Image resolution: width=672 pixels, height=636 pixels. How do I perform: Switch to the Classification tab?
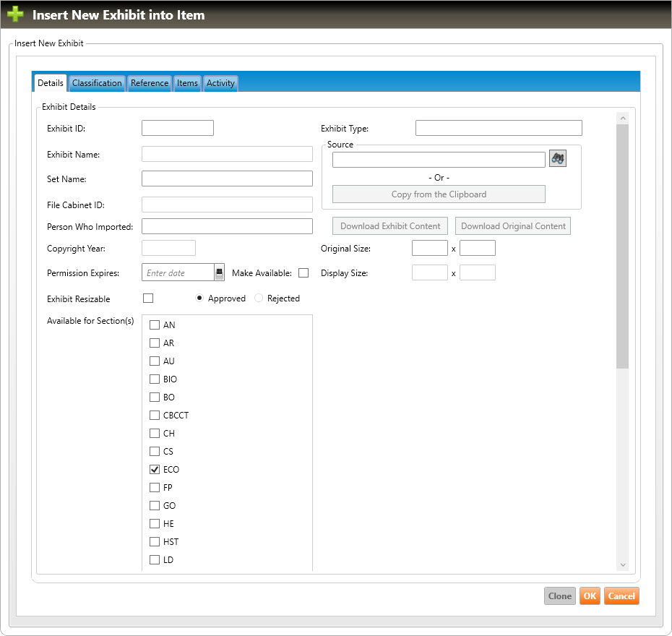[x=97, y=83]
